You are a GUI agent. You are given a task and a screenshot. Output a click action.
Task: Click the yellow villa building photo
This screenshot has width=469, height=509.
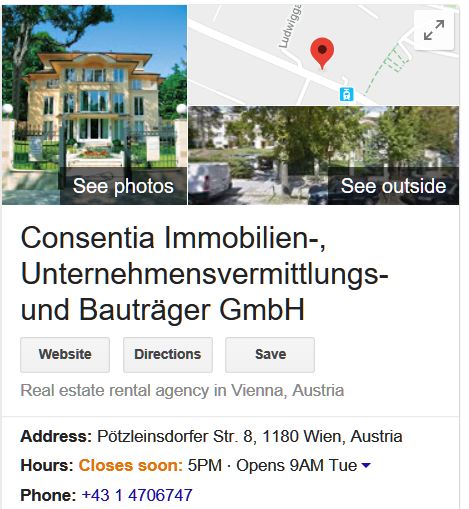click(x=94, y=105)
